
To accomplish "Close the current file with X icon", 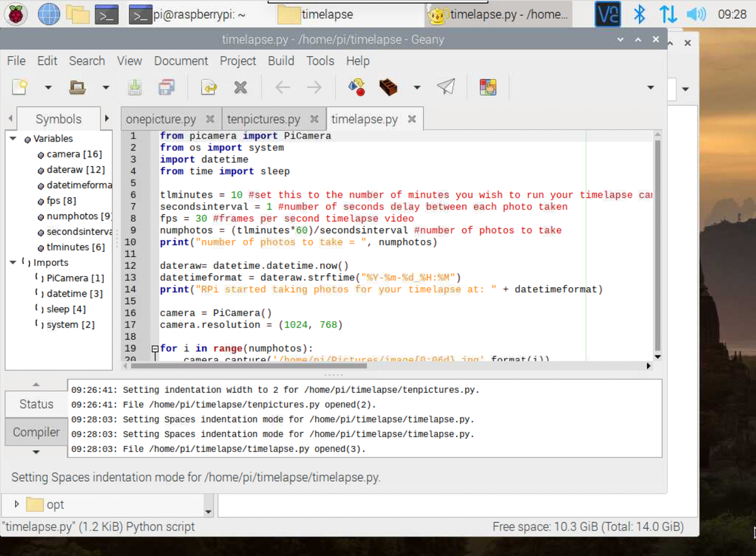I will click(x=240, y=88).
